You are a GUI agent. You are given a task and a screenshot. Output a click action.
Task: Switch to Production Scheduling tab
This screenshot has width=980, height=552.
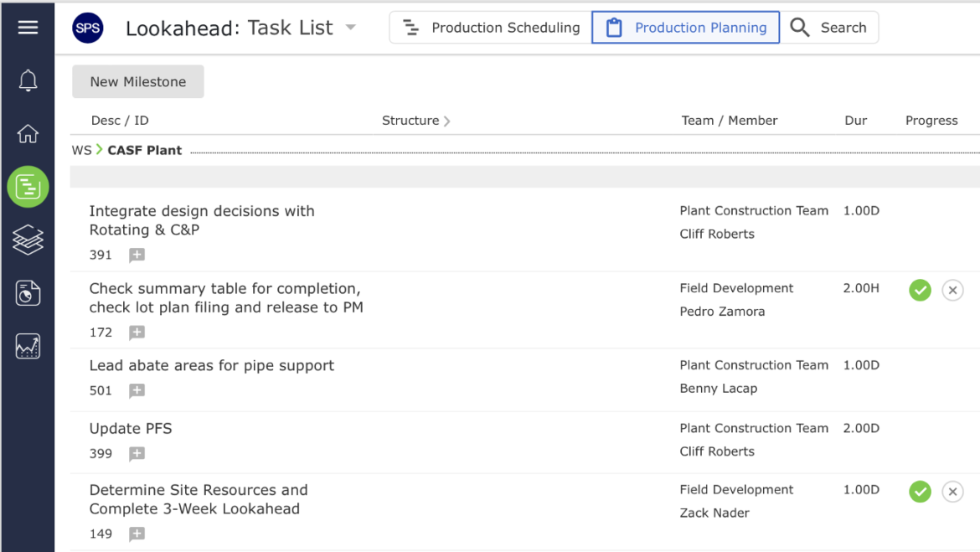click(x=491, y=28)
